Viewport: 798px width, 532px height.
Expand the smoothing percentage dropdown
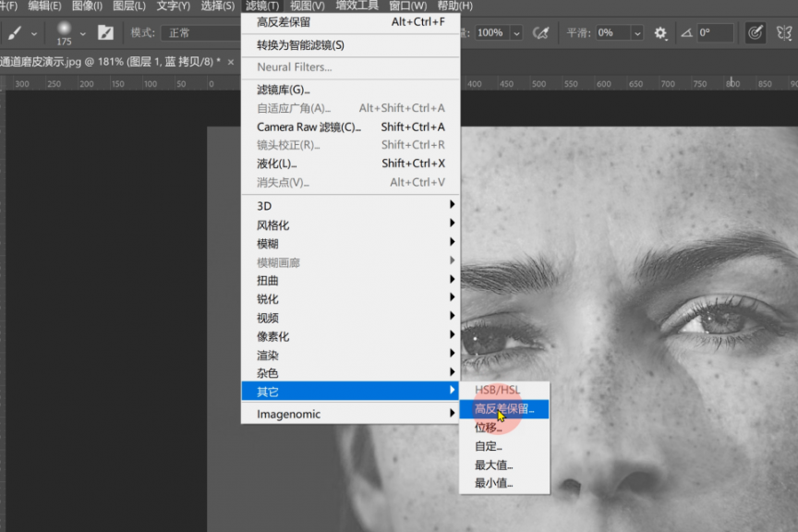coord(636,32)
